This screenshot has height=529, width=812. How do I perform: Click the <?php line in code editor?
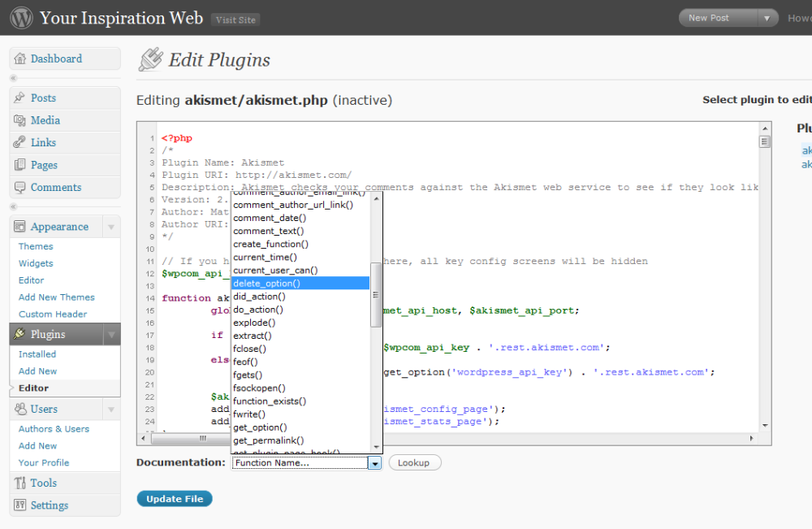(x=176, y=138)
